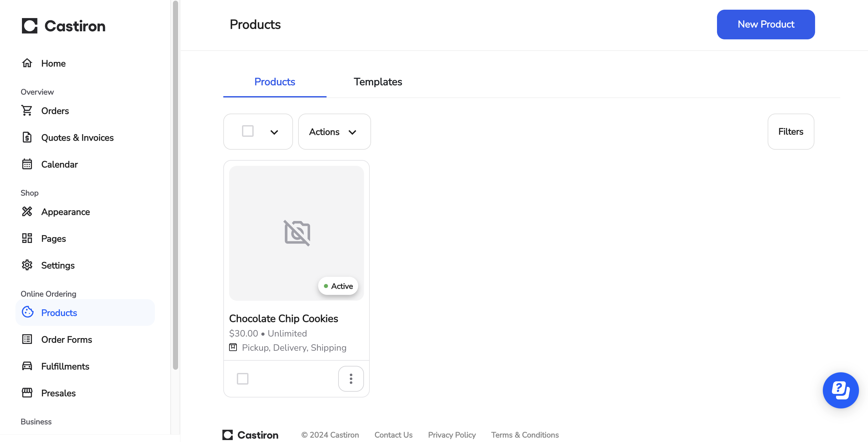
Task: Open the Filters button
Action: pos(791,132)
